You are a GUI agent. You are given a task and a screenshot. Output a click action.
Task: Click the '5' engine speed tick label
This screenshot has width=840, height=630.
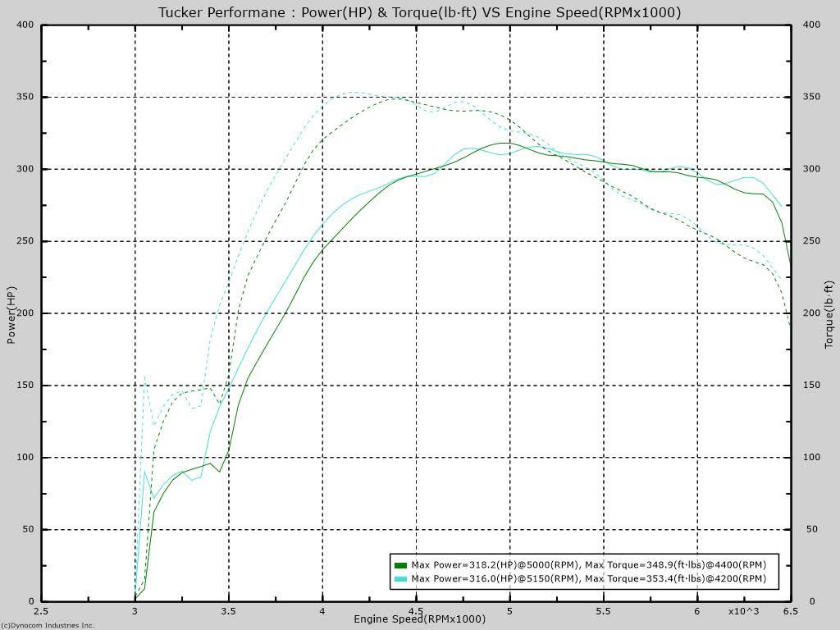click(510, 611)
